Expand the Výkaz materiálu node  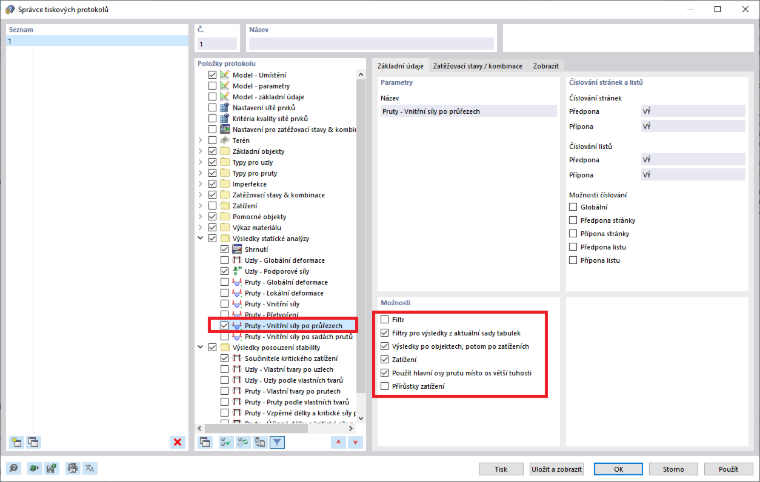(201, 227)
